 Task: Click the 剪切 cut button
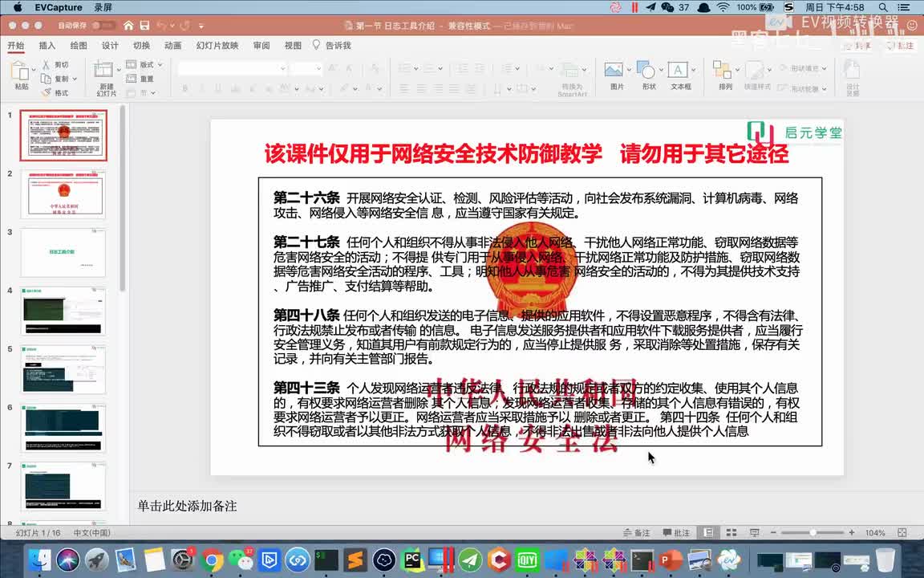coord(55,65)
